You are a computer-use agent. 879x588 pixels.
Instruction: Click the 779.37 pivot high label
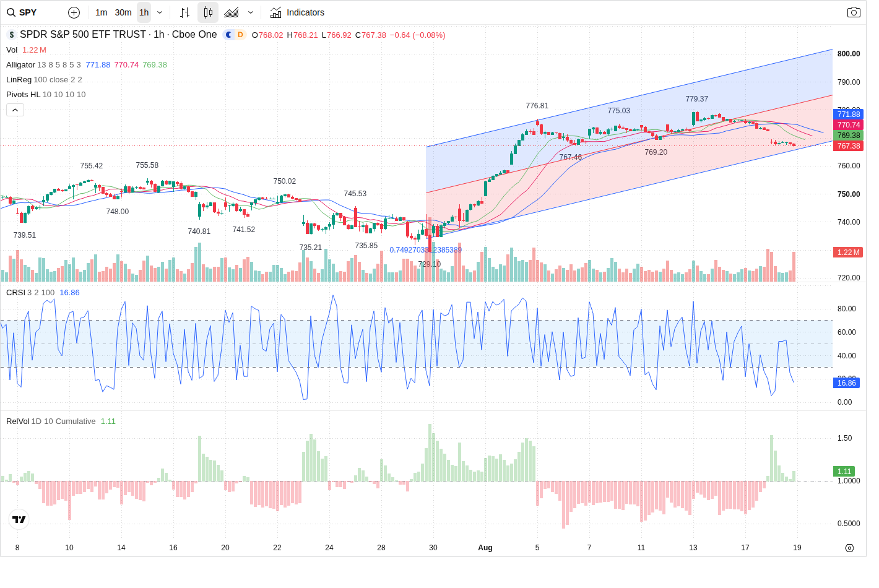pyautogui.click(x=697, y=99)
